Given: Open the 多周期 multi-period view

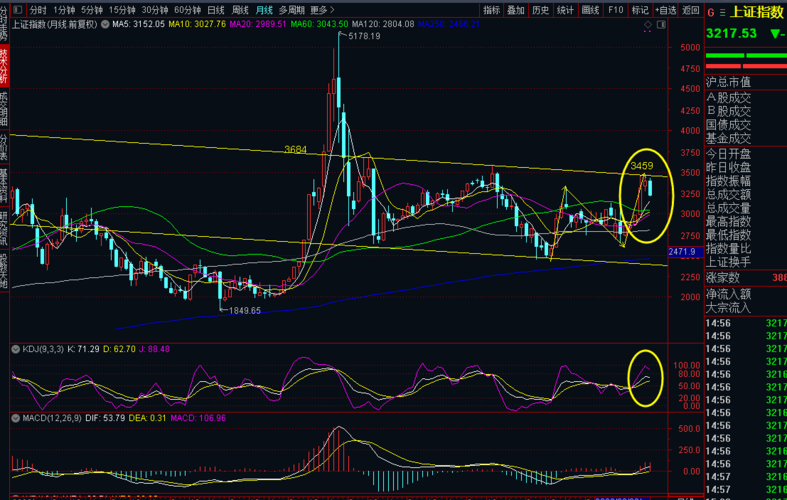Looking at the screenshot, I should [x=291, y=9].
